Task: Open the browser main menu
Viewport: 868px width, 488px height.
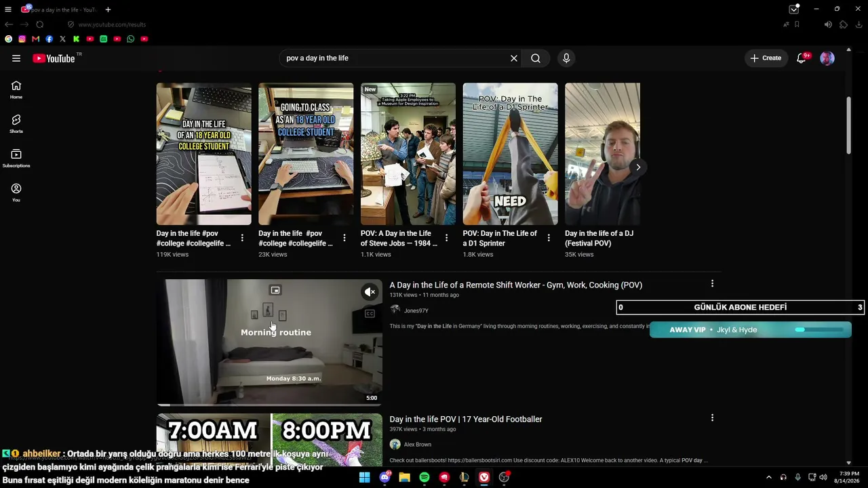Action: [8, 9]
